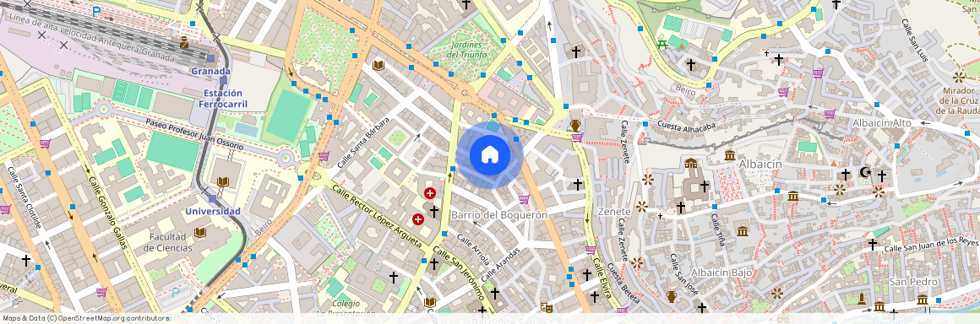This screenshot has width=980, height=324.
Task: Select the lower red hospital cross icon
Action: point(418,219)
